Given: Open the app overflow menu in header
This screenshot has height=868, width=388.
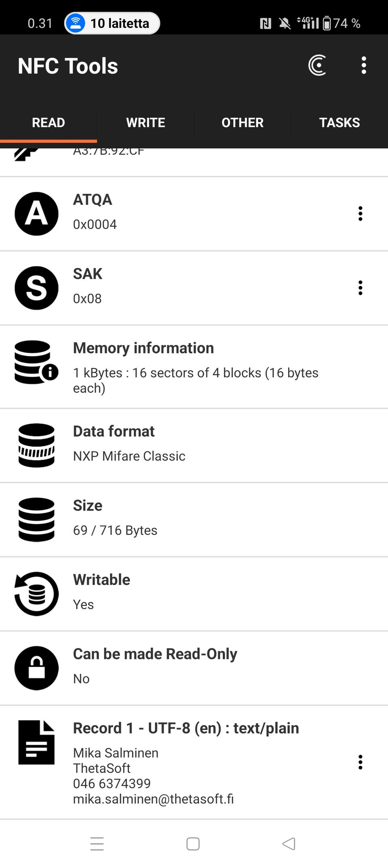Looking at the screenshot, I should [364, 66].
